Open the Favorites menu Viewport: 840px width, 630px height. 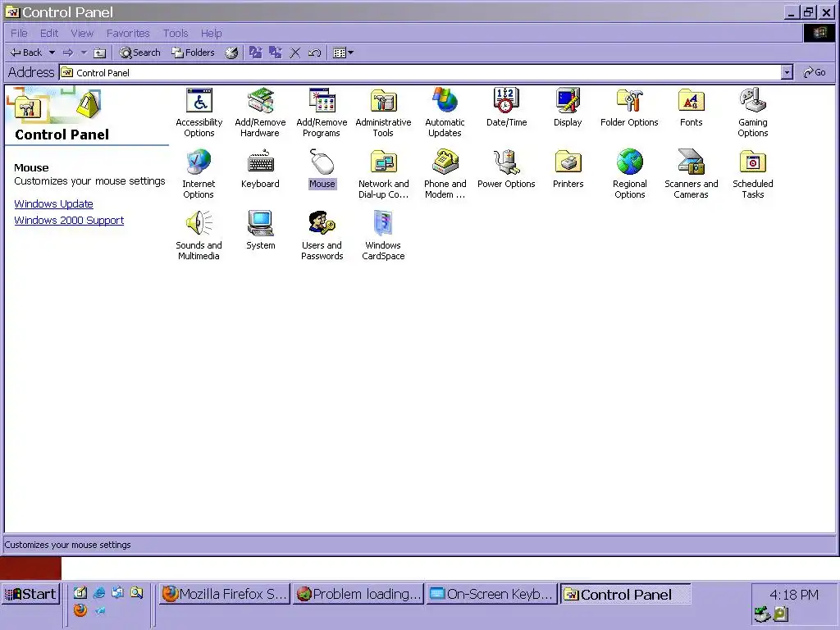click(x=128, y=33)
